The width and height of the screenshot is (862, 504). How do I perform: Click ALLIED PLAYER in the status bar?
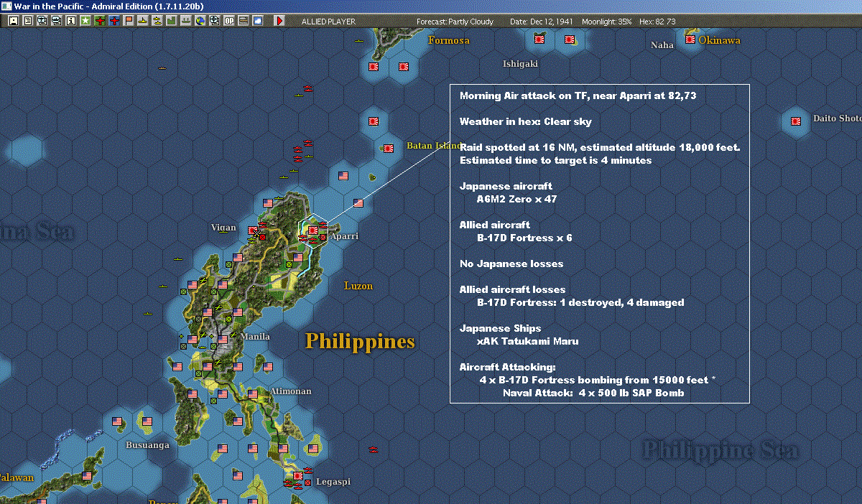(328, 22)
